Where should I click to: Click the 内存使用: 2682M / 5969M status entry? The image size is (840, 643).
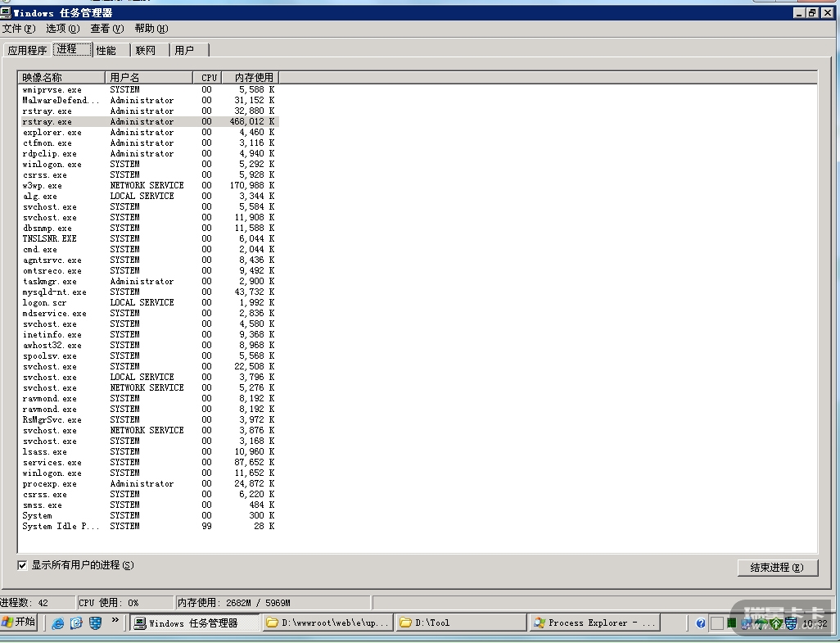coord(273,604)
